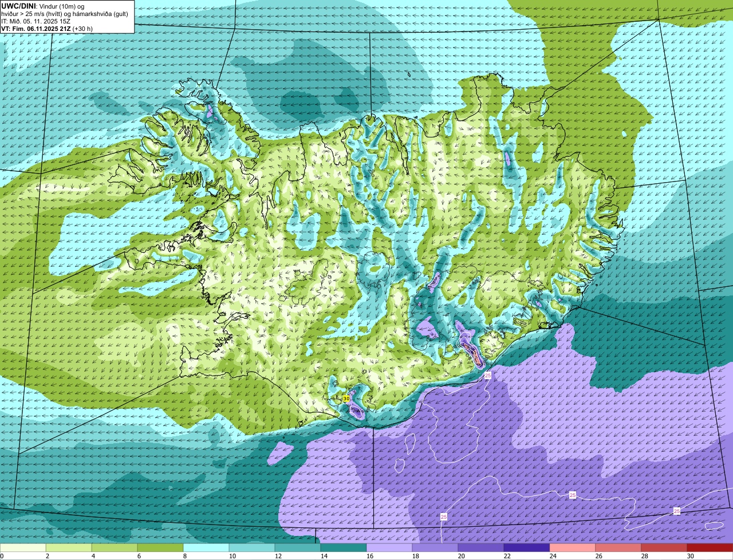Click the 'UWC/DINI: Vindur (10m) og' title line
The height and width of the screenshot is (560, 733).
pyautogui.click(x=43, y=6)
